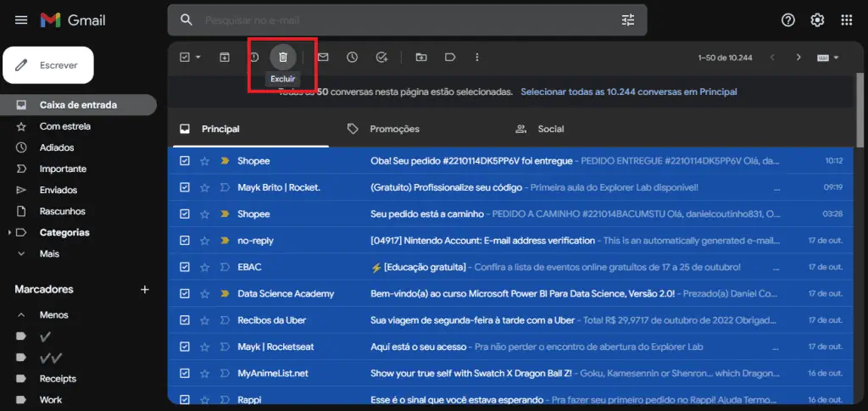Toggle importance marker on Data Science Academy email
868x411 pixels.
point(225,294)
